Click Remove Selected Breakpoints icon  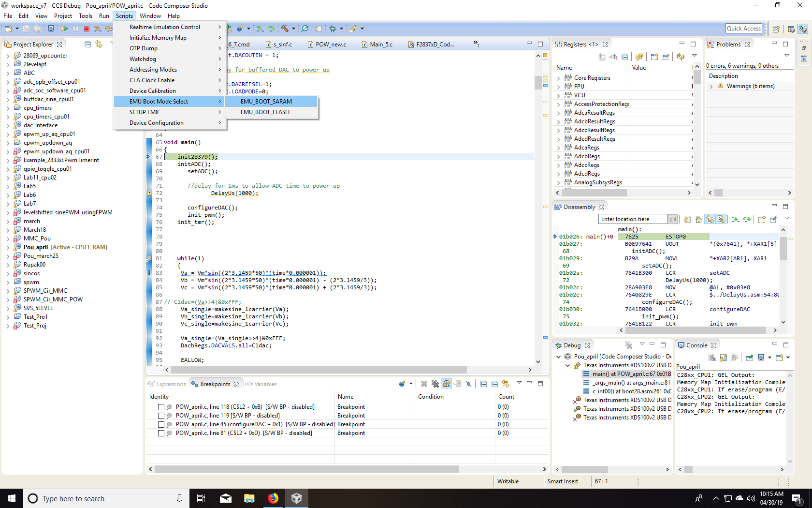point(424,384)
